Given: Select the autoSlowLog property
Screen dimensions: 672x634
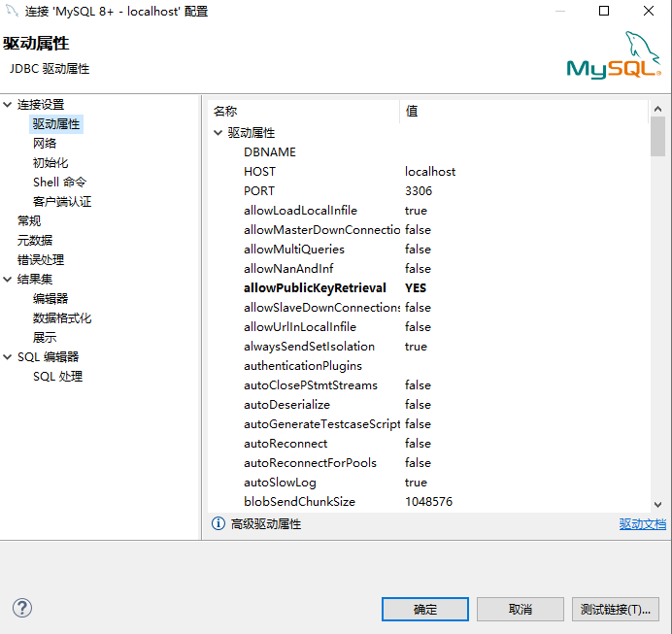Looking at the screenshot, I should pyautogui.click(x=280, y=483).
